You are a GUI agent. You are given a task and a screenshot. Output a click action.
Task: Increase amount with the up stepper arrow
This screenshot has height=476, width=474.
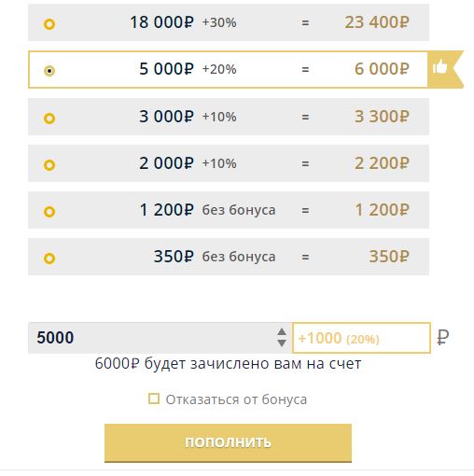[x=282, y=332]
